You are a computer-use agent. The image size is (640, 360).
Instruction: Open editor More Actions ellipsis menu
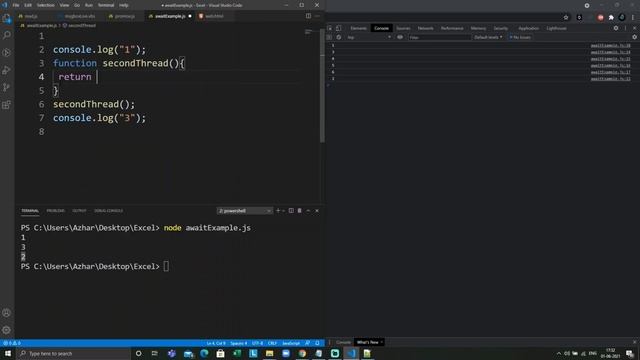(317, 16)
